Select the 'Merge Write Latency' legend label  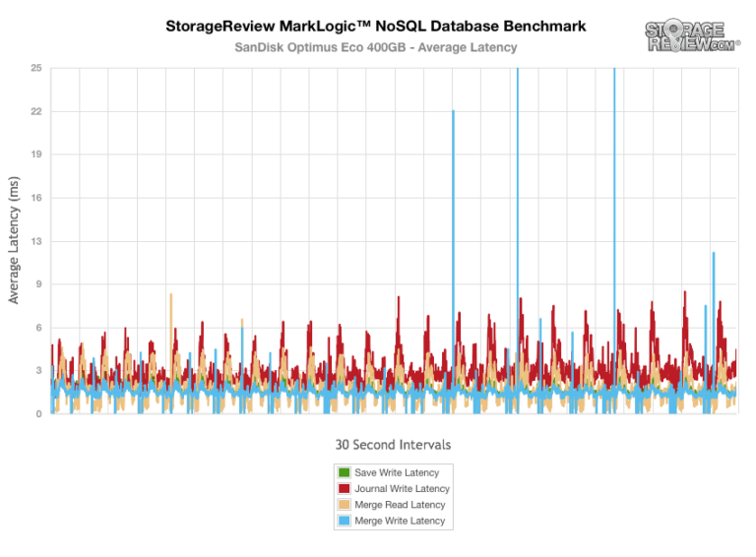400,521
